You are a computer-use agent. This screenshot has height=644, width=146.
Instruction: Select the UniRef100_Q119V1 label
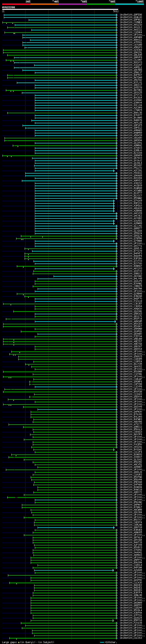click(131, 143)
